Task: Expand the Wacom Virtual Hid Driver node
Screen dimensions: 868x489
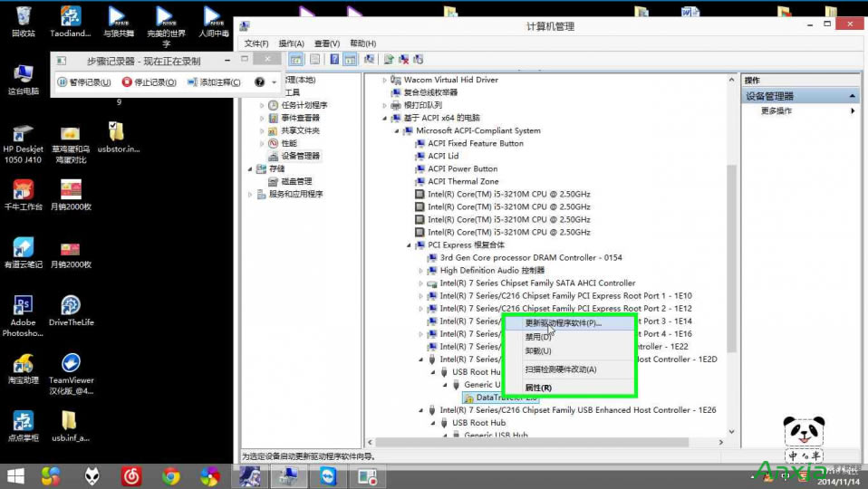Action: (x=385, y=80)
